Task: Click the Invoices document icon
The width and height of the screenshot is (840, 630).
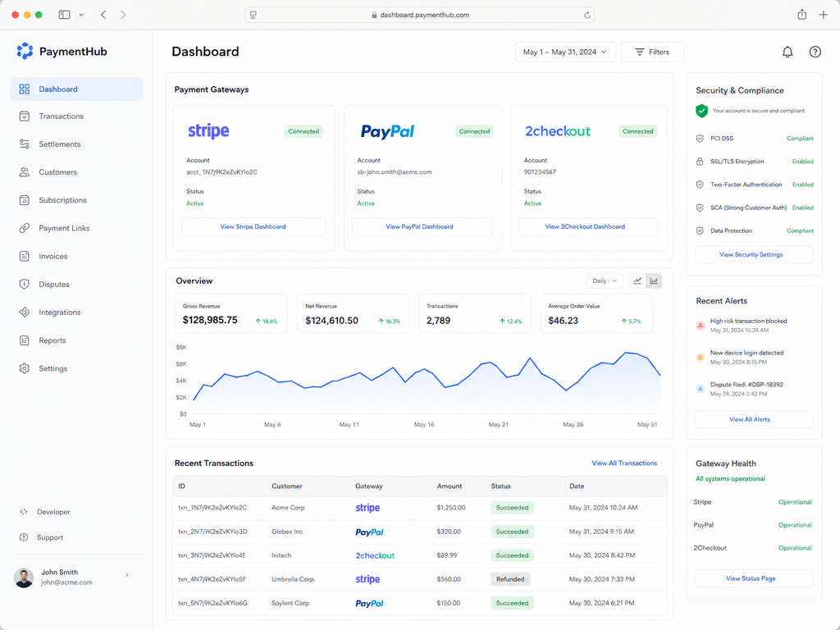Action: pyautogui.click(x=24, y=256)
